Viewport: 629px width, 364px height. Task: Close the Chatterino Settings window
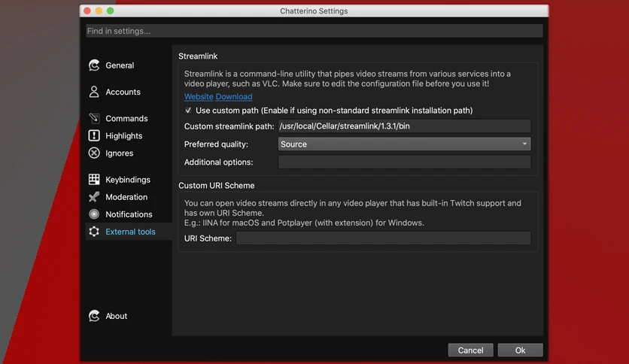click(x=87, y=11)
